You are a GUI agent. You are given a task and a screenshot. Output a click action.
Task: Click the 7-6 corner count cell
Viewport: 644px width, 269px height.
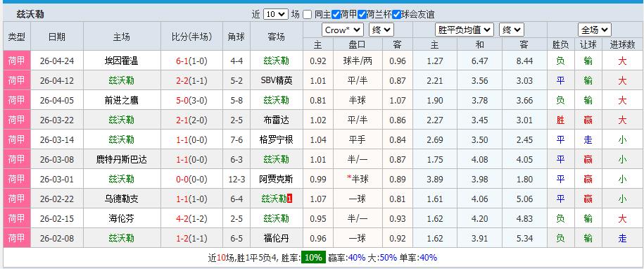pos(236,140)
